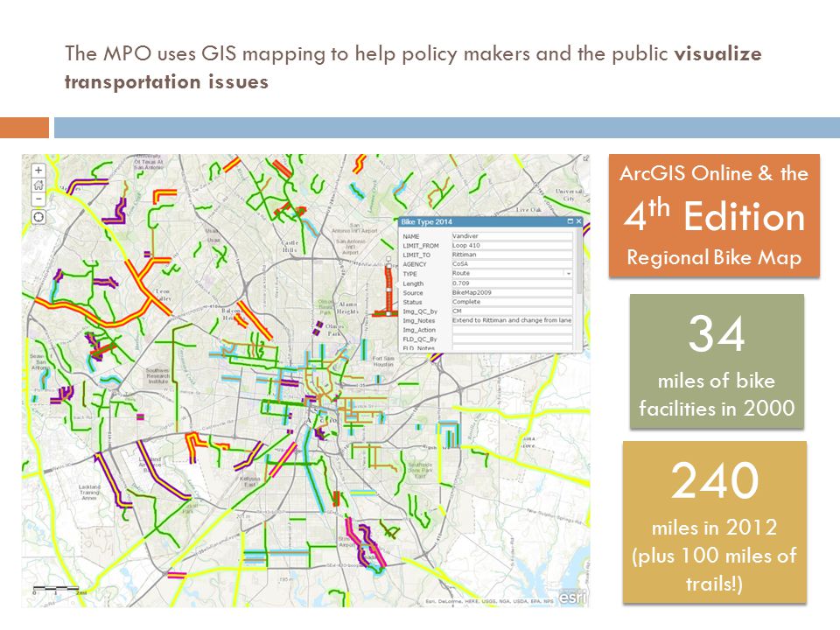Screen dimensions: 840x630
Task: Click the map scale bar
Action: [56, 590]
